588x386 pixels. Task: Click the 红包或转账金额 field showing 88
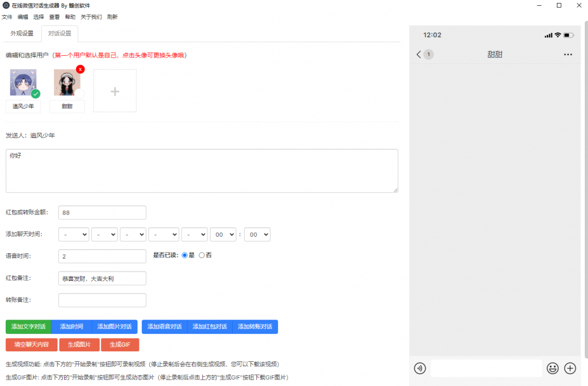(x=102, y=213)
